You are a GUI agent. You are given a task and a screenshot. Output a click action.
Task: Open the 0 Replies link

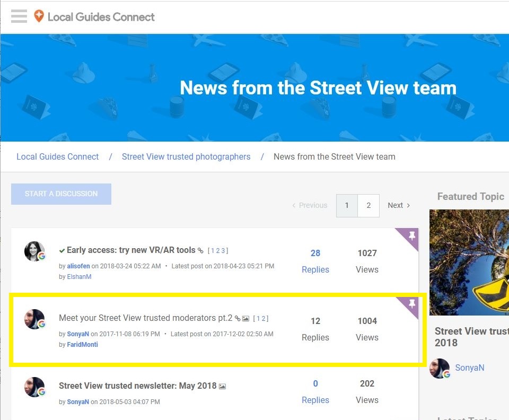(315, 392)
